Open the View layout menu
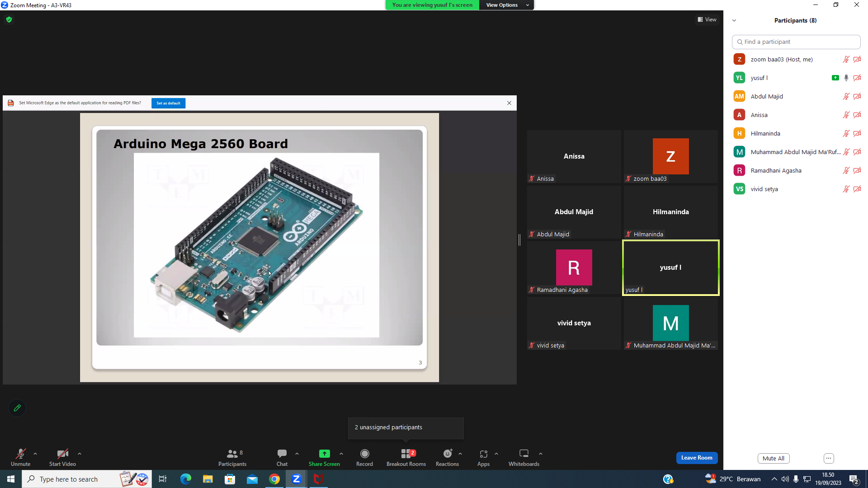868x488 pixels. point(707,19)
